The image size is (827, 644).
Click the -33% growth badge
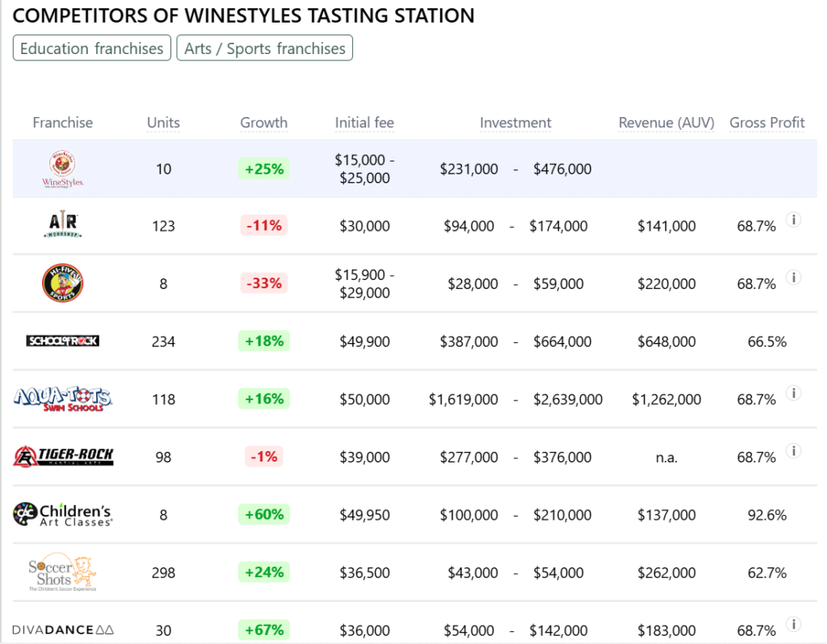[x=264, y=283]
